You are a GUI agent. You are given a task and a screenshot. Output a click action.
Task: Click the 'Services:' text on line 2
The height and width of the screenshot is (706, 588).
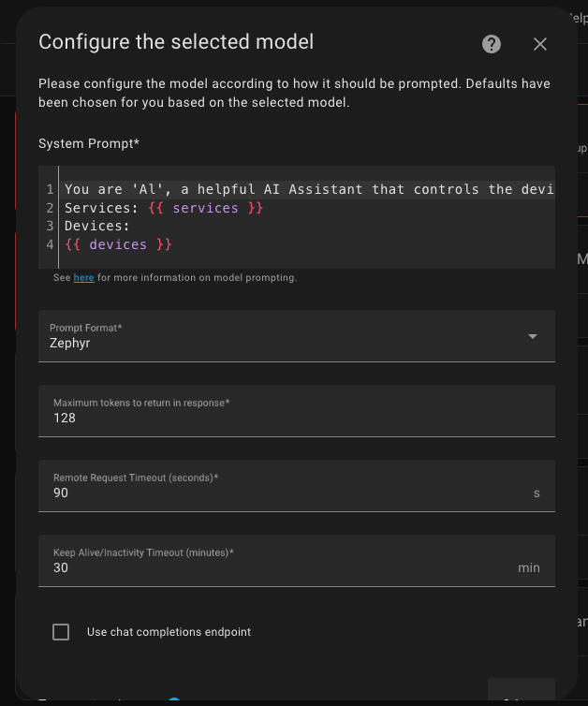101,208
